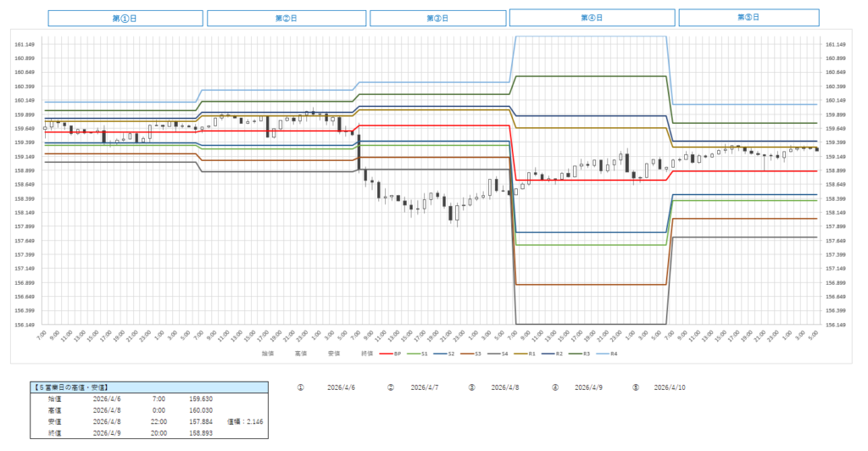This screenshot has width=868, height=451.
Task: Click the 2026/4/6 date for day ①
Action: pyautogui.click(x=341, y=387)
